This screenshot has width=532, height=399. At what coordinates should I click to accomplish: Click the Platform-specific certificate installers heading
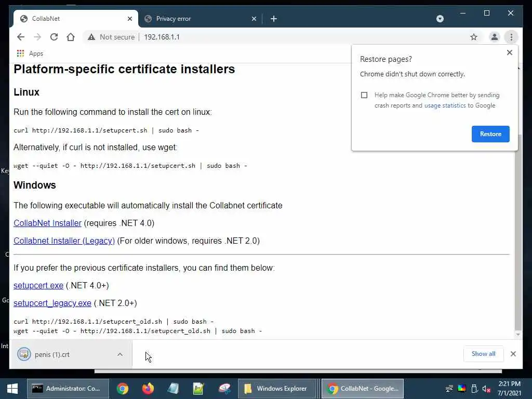pos(124,69)
